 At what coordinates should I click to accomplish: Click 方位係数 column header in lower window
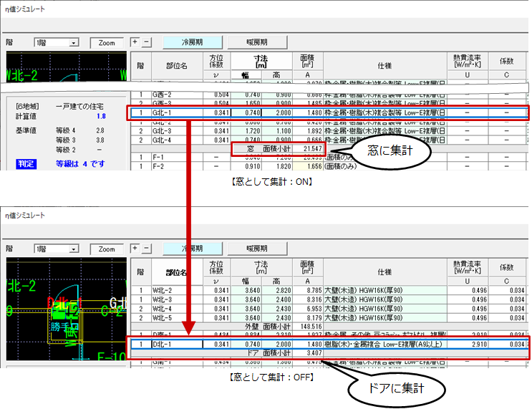(x=216, y=267)
